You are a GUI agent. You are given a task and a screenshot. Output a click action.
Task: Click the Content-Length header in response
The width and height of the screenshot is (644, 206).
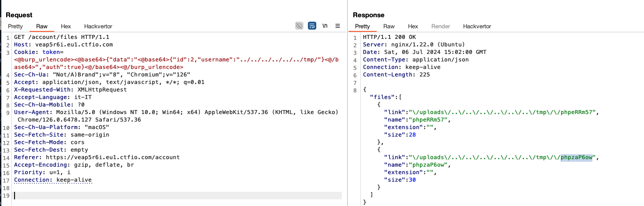[x=397, y=75]
